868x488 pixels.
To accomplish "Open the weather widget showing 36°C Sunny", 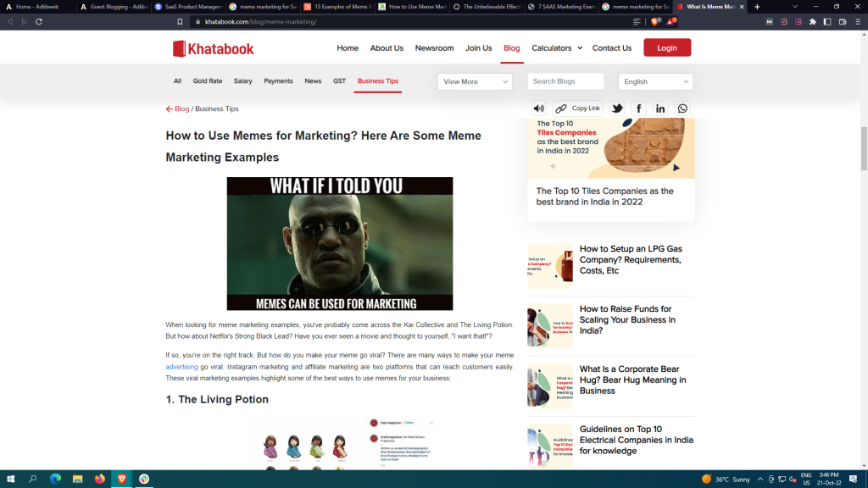I will coord(726,480).
